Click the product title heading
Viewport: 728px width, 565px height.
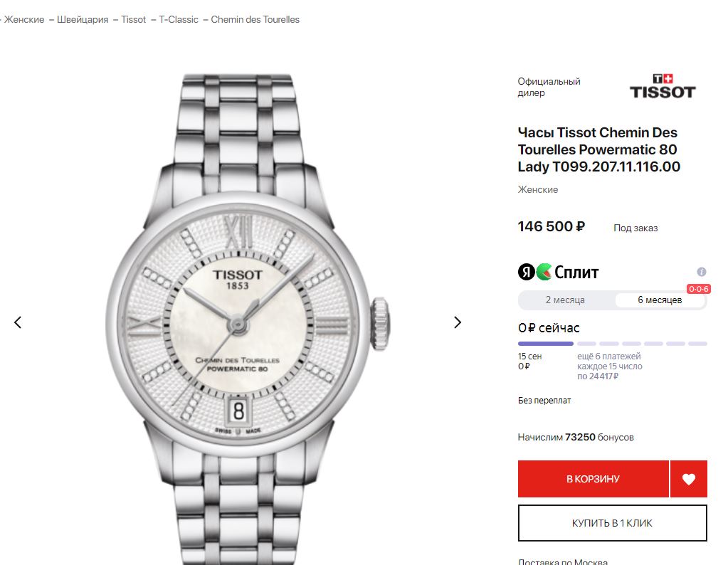[x=598, y=149]
